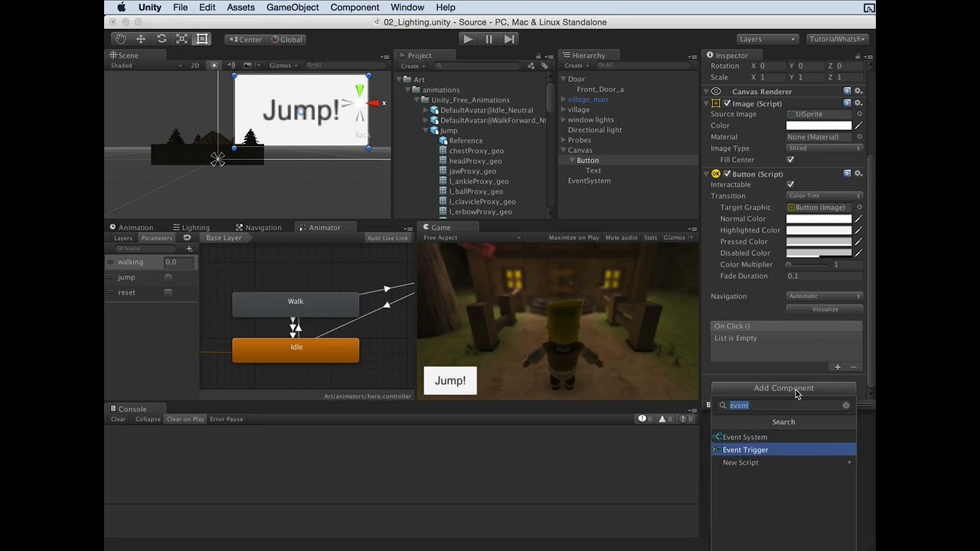Select Event Trigger from search results

[783, 450]
